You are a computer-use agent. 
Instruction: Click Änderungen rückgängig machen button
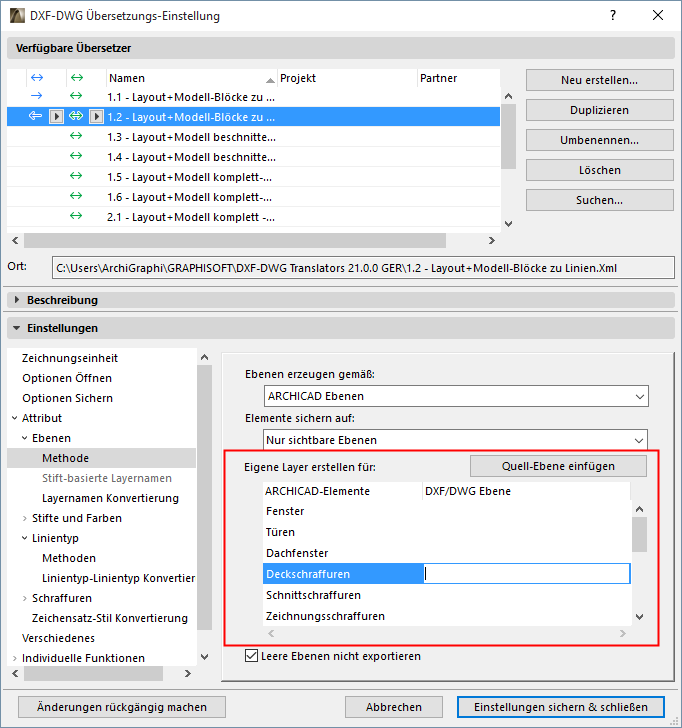coord(122,707)
